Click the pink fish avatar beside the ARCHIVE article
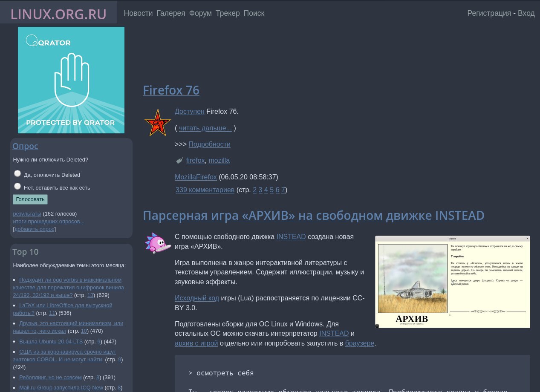Screen dimensions: 540x392 pos(158,243)
